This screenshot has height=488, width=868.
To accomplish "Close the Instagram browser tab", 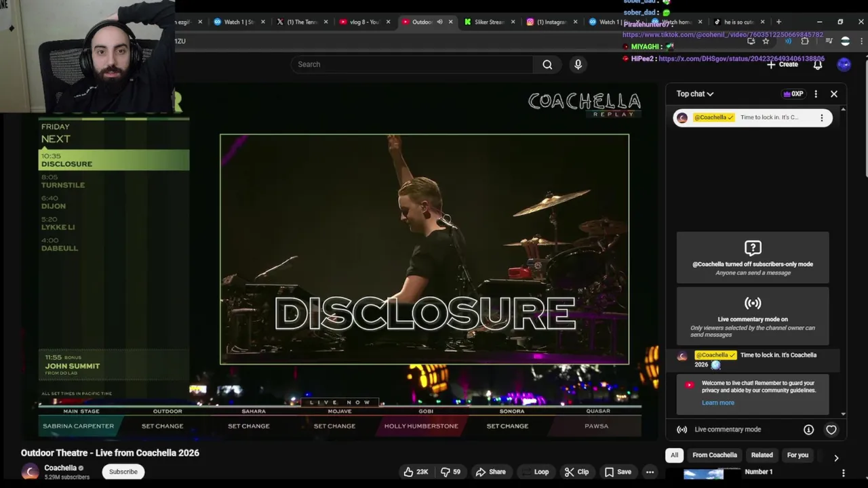I will coord(575,22).
